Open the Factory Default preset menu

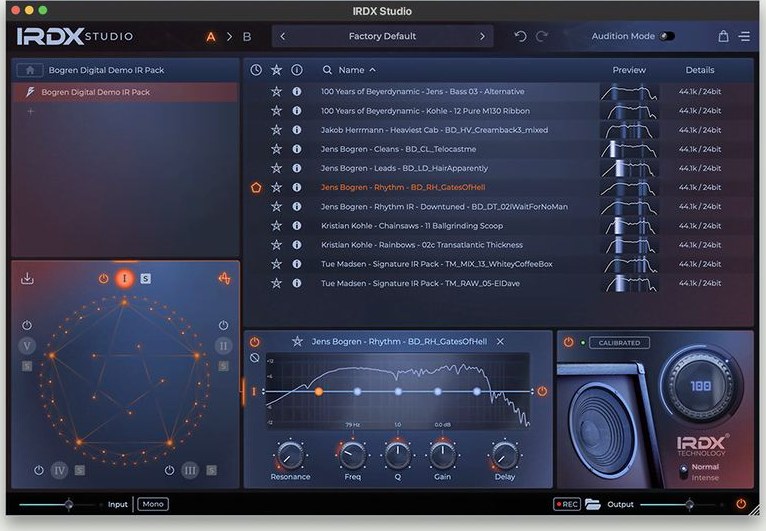(382, 36)
